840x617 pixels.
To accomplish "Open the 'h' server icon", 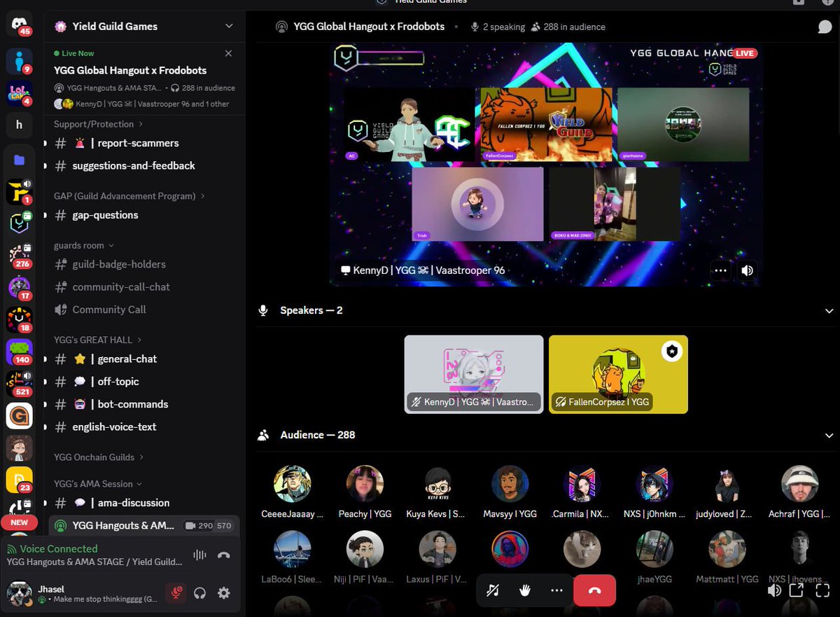I will pos(19,126).
